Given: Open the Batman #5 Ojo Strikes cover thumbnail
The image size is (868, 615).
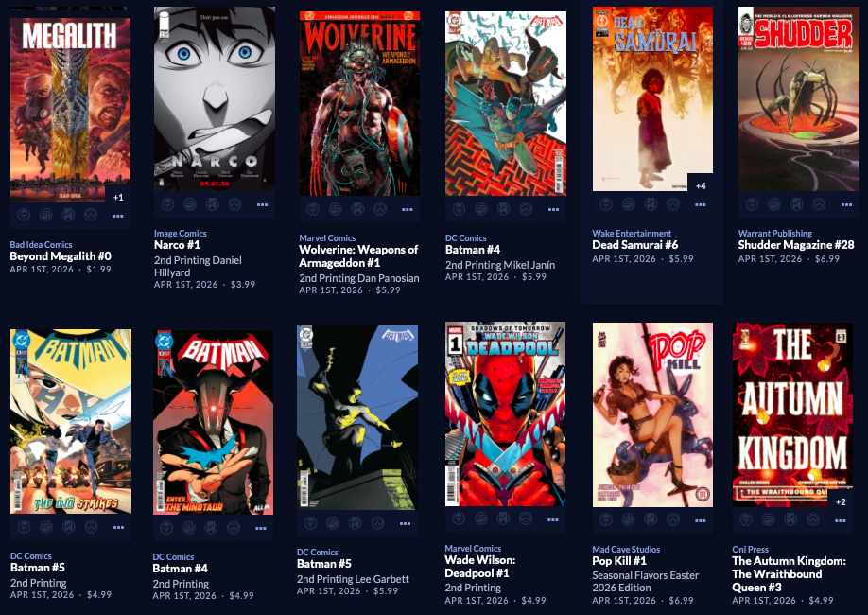Looking at the screenshot, I should (x=71, y=422).
